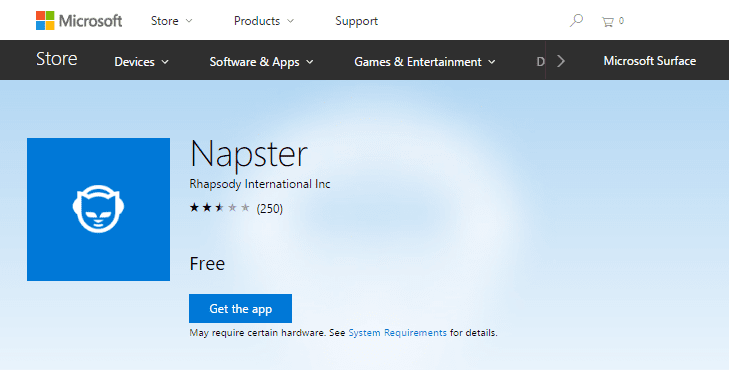Expand the Devices menu
Image resolution: width=729 pixels, height=370 pixels.
point(141,62)
